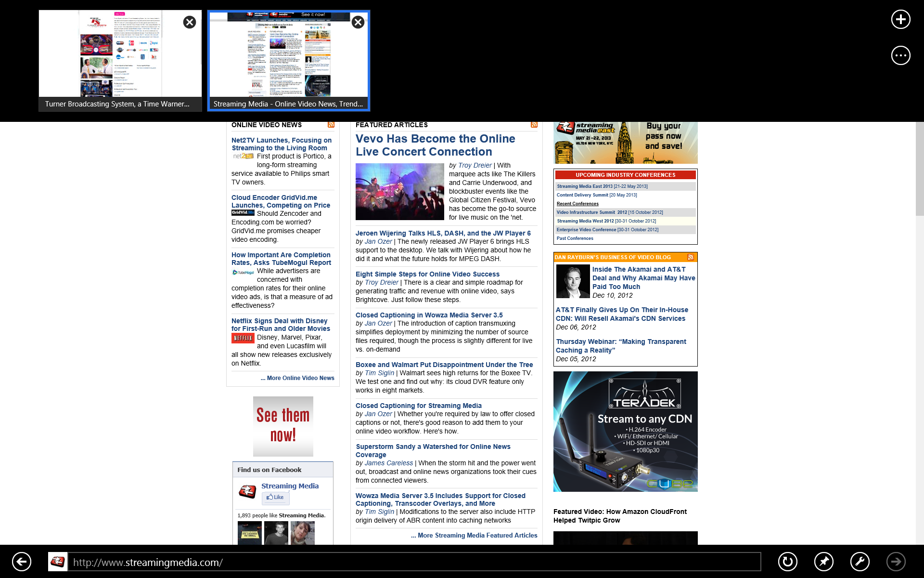Focus the address bar URL field

(414, 562)
